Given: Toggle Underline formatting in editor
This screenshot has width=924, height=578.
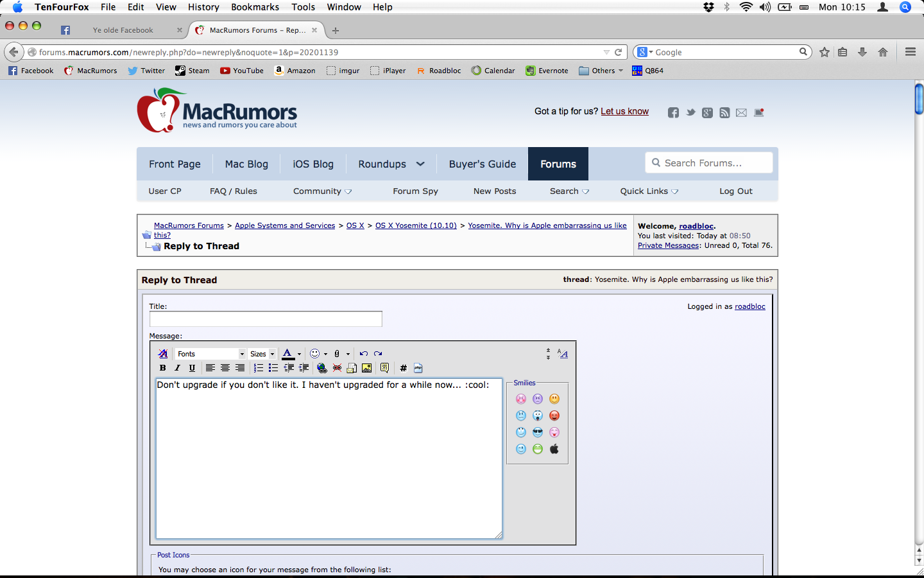Looking at the screenshot, I should pyautogui.click(x=192, y=368).
